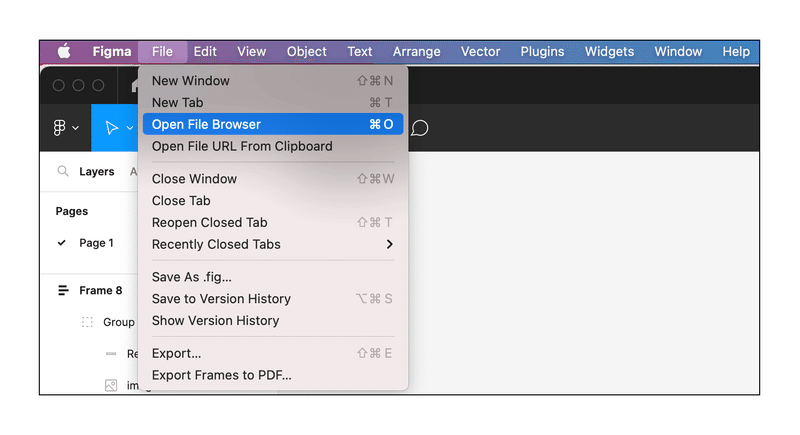Choose Show Version History
This screenshot has width=800, height=435.
point(273,321)
